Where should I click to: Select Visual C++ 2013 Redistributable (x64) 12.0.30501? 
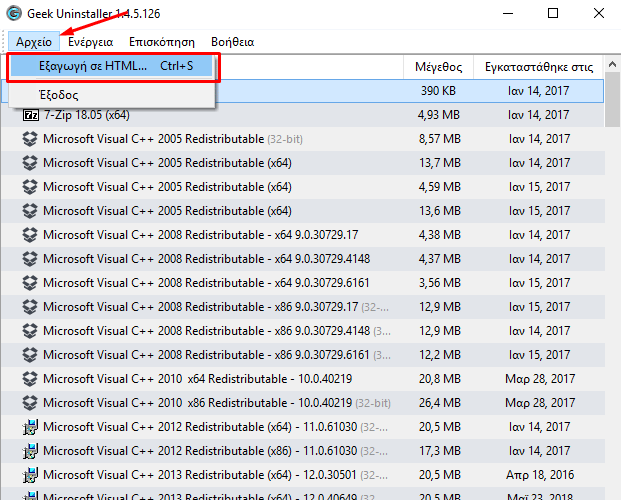[x=303, y=475]
